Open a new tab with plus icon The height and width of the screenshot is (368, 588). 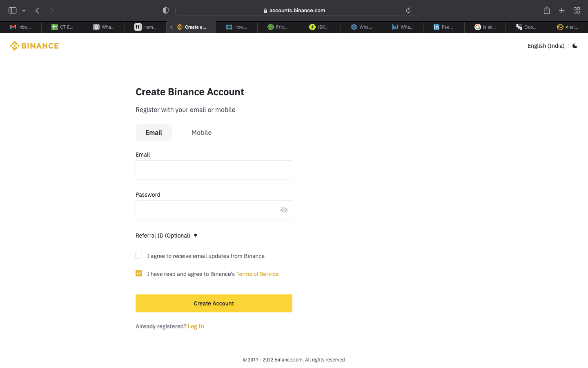[x=562, y=11]
